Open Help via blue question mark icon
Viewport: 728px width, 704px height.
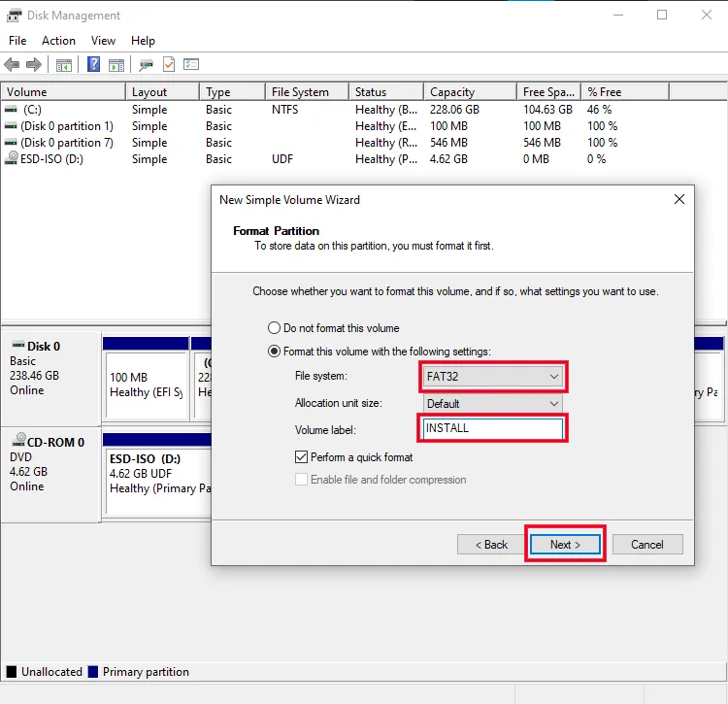94,65
